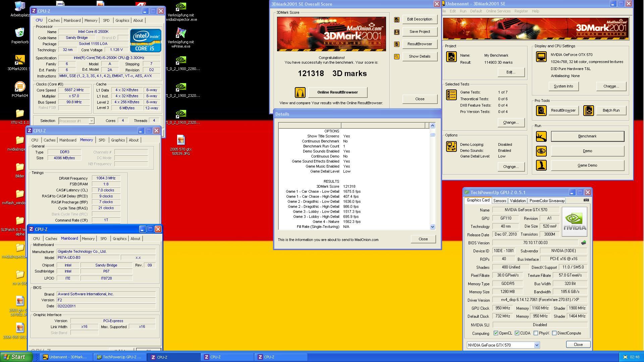Click the GPU-Z screenshot camera icon
The height and width of the screenshot is (362, 644).
point(586,200)
